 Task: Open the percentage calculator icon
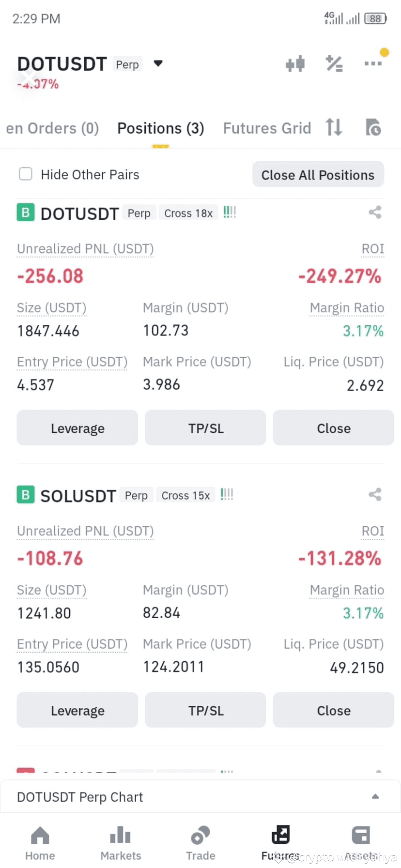[x=334, y=64]
